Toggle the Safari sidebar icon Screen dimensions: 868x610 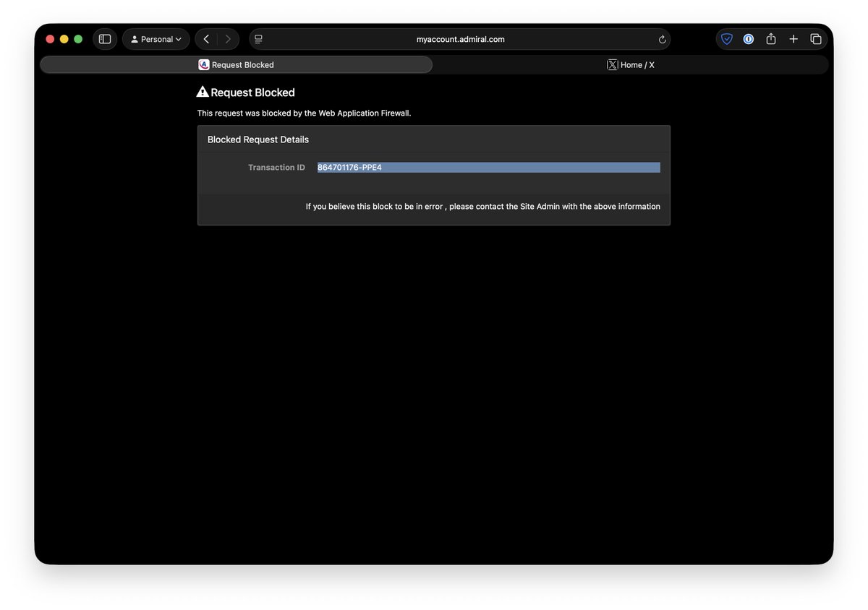[105, 39]
